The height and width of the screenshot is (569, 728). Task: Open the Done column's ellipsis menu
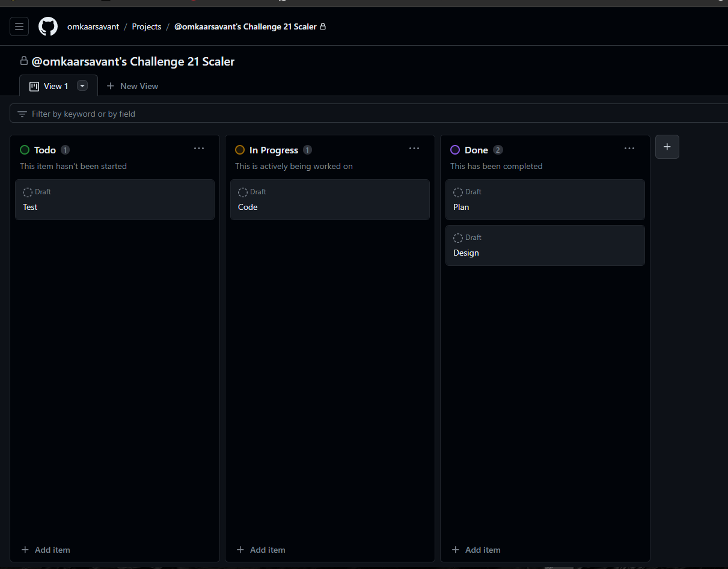[x=629, y=148]
